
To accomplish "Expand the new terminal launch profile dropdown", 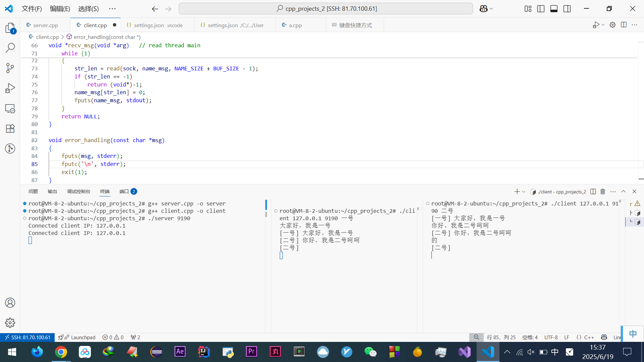I will click(524, 192).
